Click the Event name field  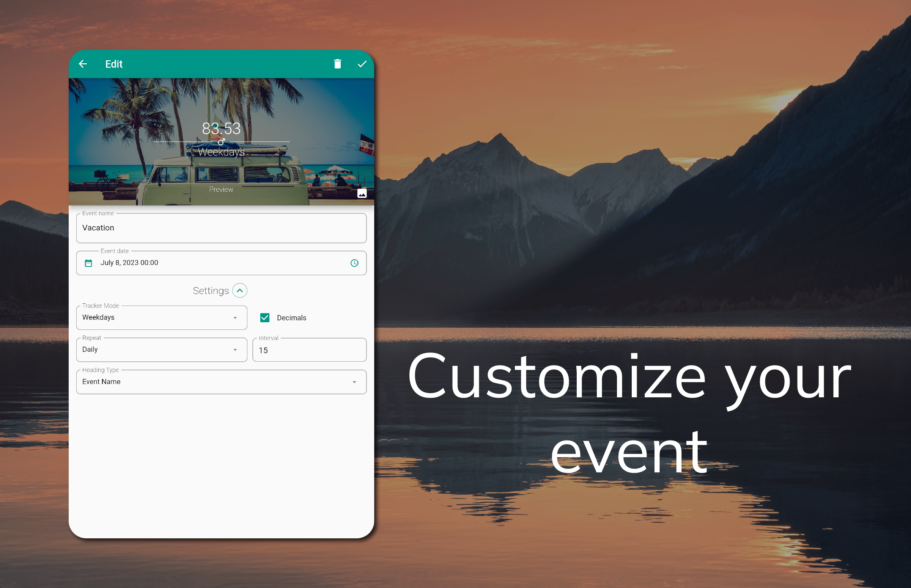(x=221, y=228)
